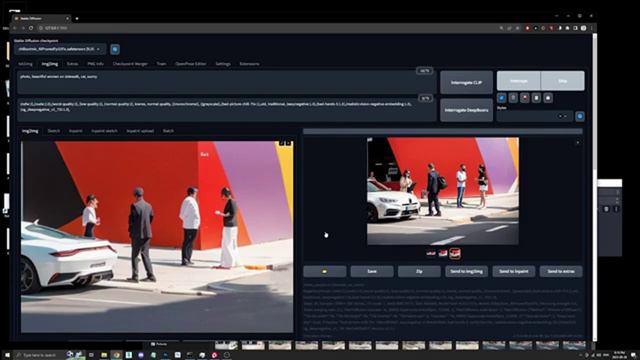The height and width of the screenshot is (360, 640).
Task: Expand the Styles dropdown
Action: point(535,116)
